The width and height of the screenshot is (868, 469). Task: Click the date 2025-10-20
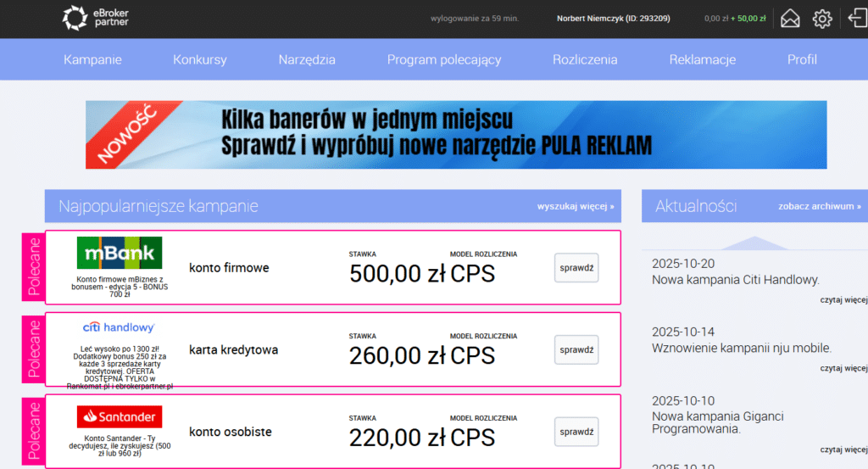coord(683,264)
